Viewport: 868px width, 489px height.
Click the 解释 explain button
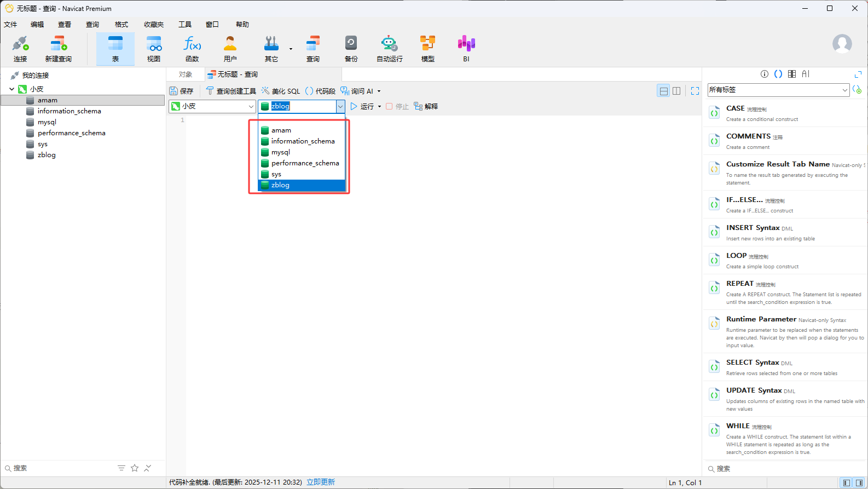click(x=426, y=106)
